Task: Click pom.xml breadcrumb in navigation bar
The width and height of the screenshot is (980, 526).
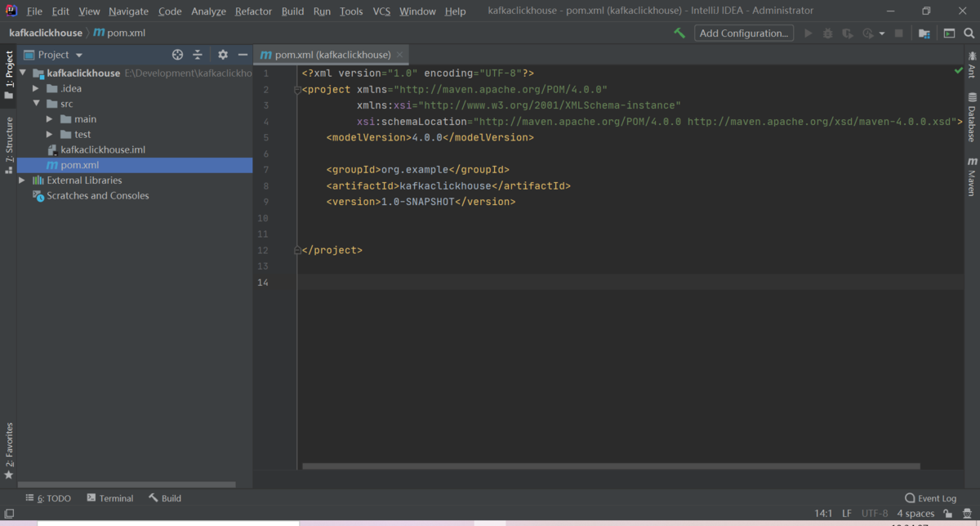Action: click(119, 33)
